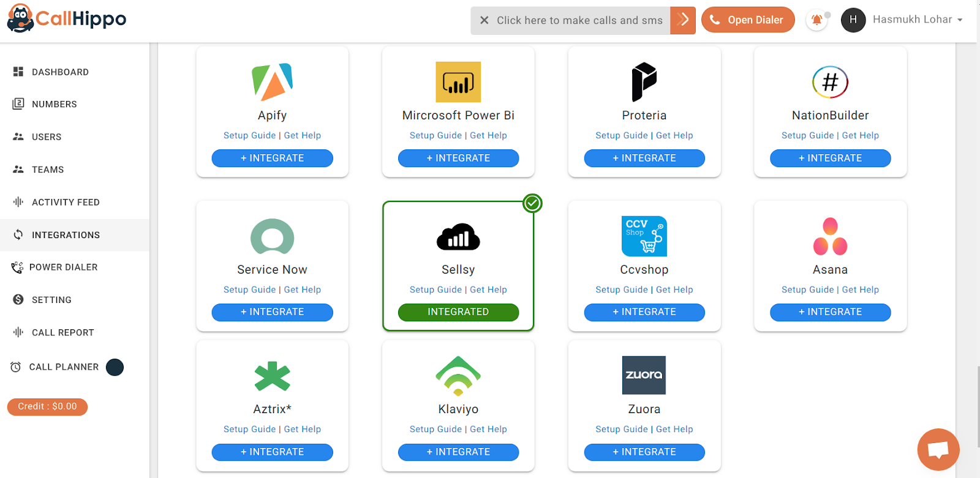This screenshot has height=478, width=980.
Task: Open Proteria Get Help link
Action: 674,135
